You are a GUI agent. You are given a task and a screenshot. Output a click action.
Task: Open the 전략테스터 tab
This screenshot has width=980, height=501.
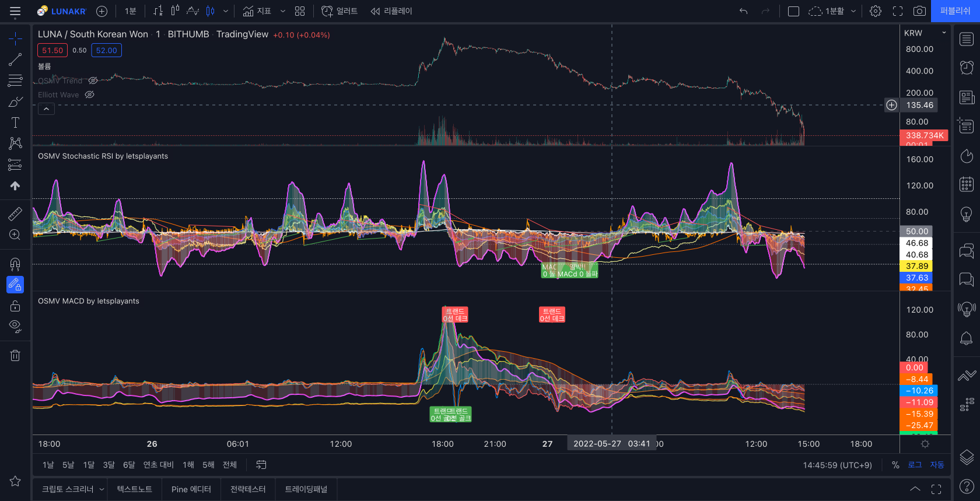click(248, 489)
